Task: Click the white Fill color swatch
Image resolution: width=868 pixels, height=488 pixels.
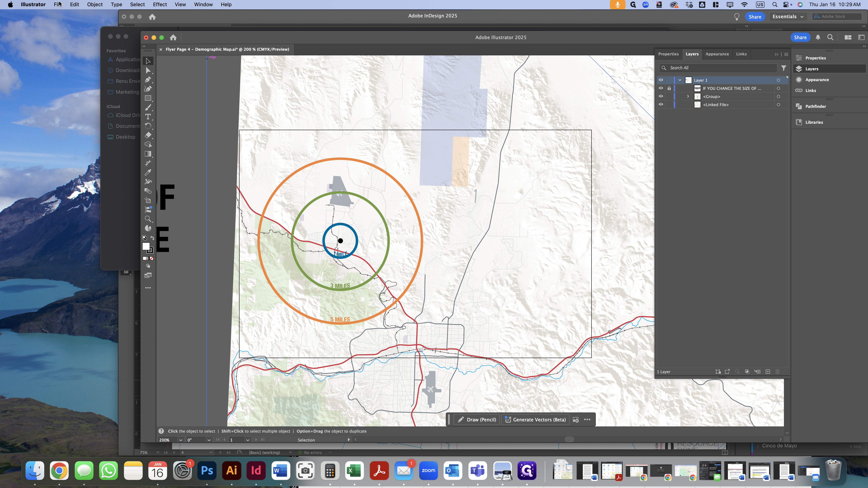Action: [x=146, y=247]
